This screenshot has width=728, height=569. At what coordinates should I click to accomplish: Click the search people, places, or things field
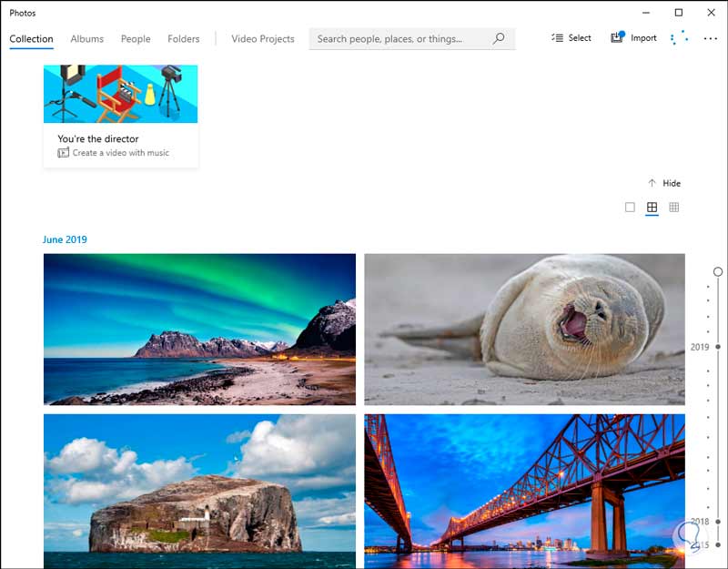pos(412,38)
